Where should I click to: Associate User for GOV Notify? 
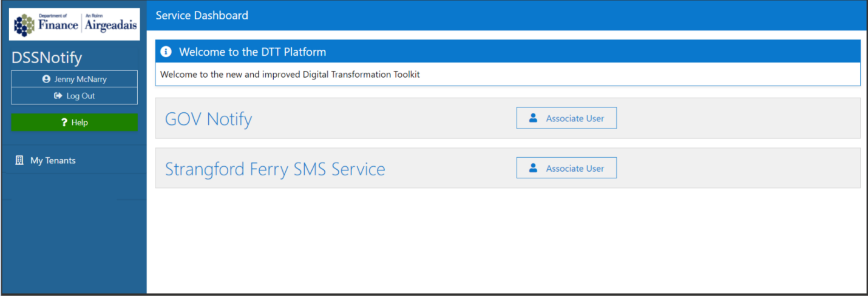click(x=566, y=118)
